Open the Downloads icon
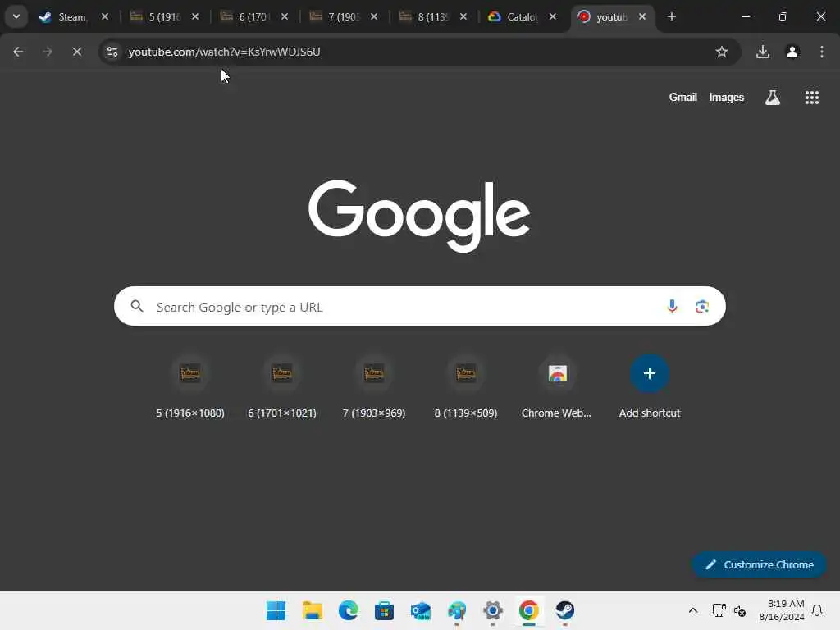The height and width of the screenshot is (630, 840). (x=763, y=52)
